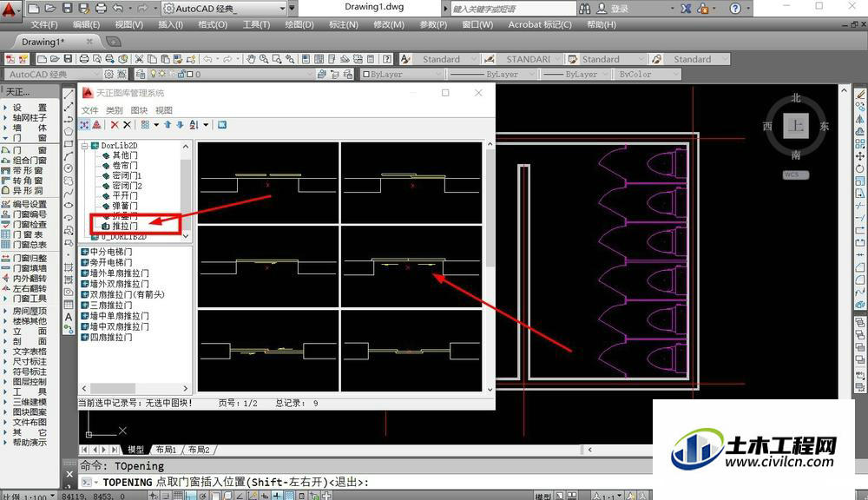The height and width of the screenshot is (500, 868).
Task: Collapse the DorLib2D tree node
Action: coord(85,146)
